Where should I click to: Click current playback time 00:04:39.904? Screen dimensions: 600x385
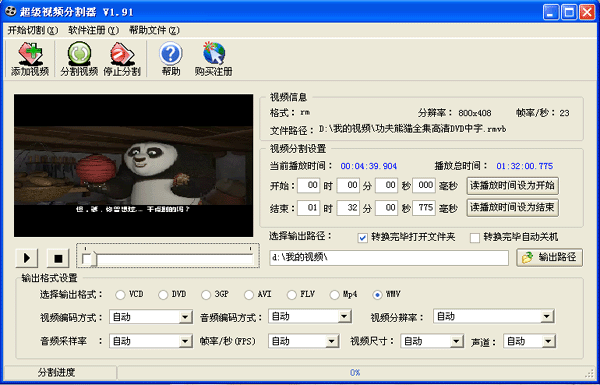pos(369,166)
